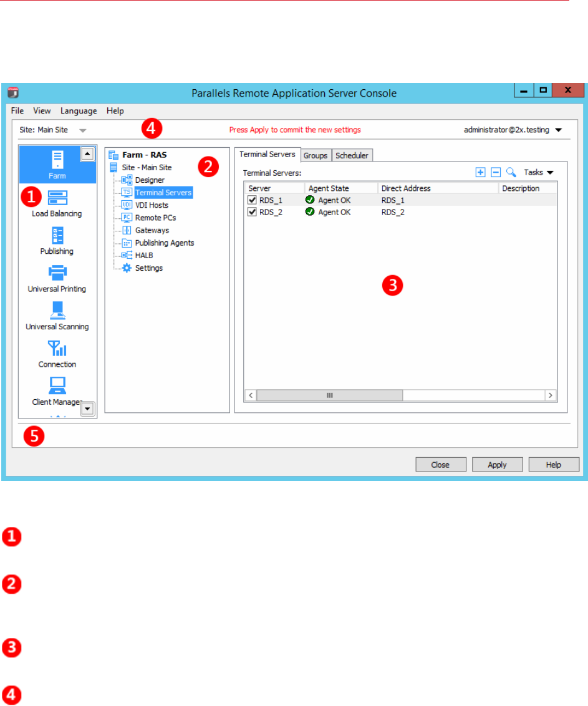Select the Settings tree item
This screenshot has width=588, height=706.
[149, 268]
